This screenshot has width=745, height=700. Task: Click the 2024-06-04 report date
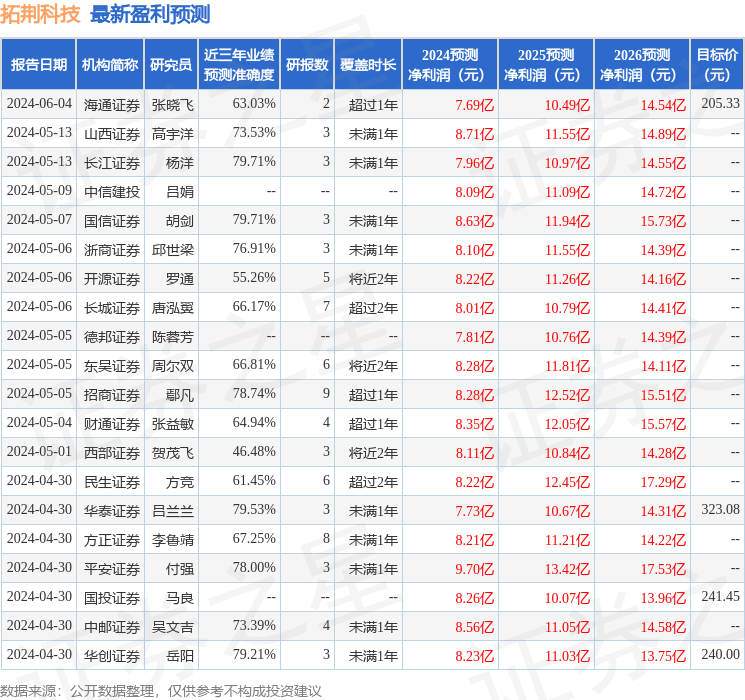[x=39, y=104]
